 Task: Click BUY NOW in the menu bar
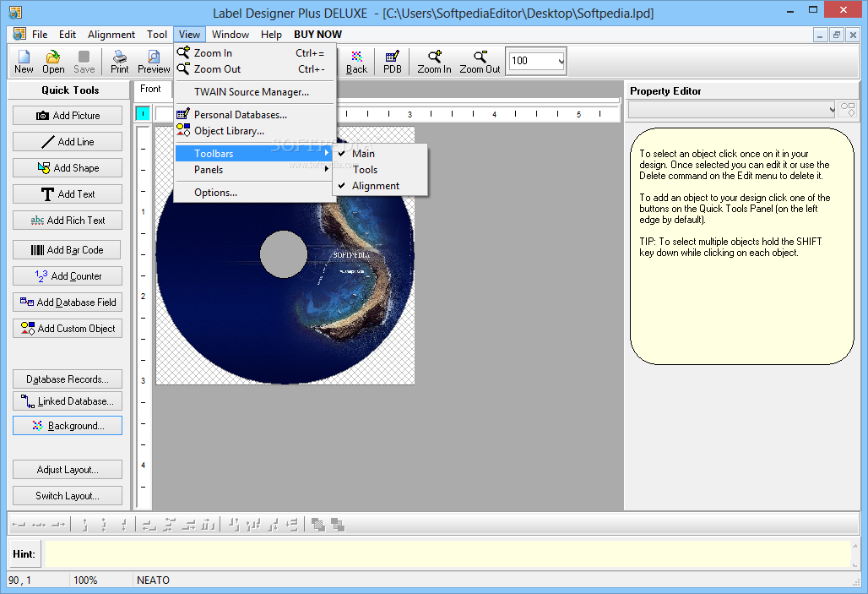coord(317,35)
